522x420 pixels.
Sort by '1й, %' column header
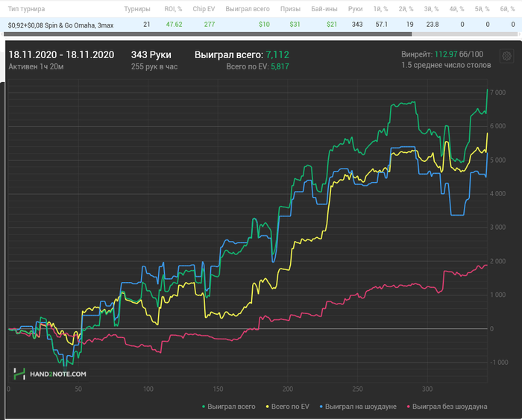point(380,9)
